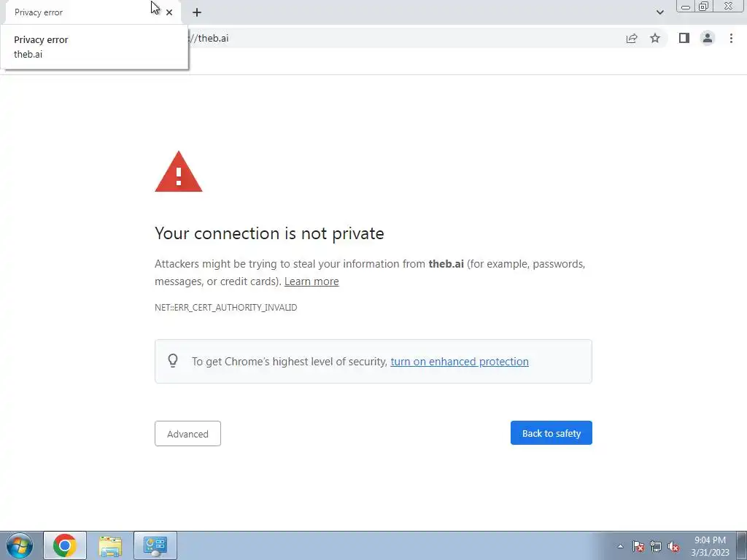Click the NET::ERR_CERT_AUTHORITY_INVALID error code
This screenshot has width=747, height=560.
(226, 308)
